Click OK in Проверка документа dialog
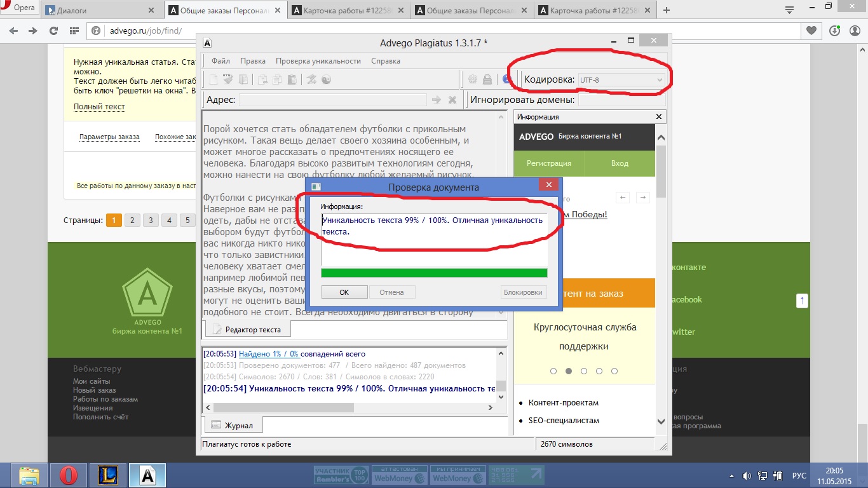Viewport: 868px width, 488px height. (344, 292)
